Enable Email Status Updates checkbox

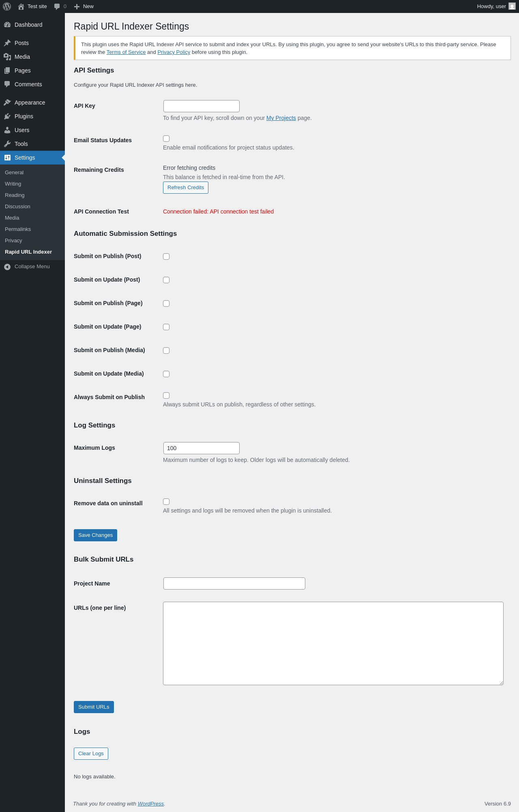point(166,139)
